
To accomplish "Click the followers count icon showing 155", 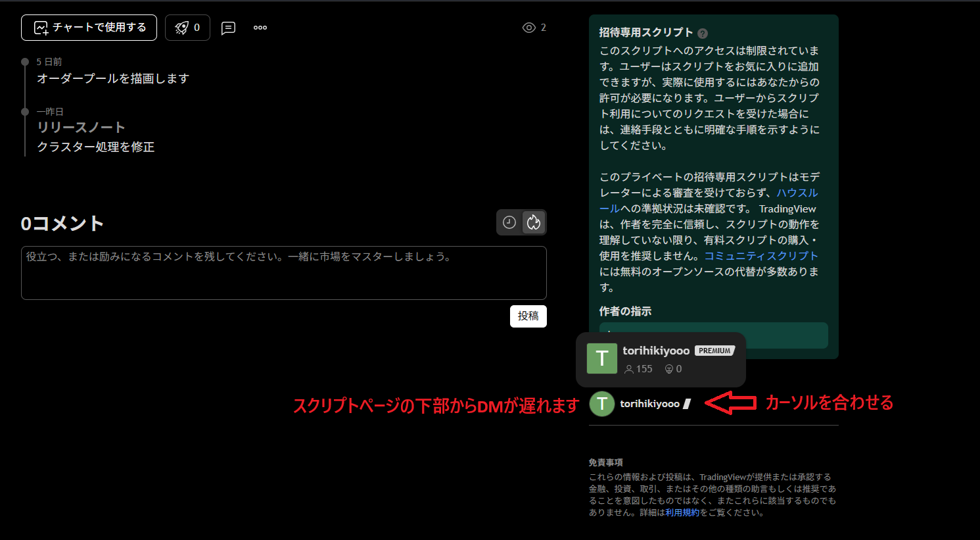I will click(628, 369).
